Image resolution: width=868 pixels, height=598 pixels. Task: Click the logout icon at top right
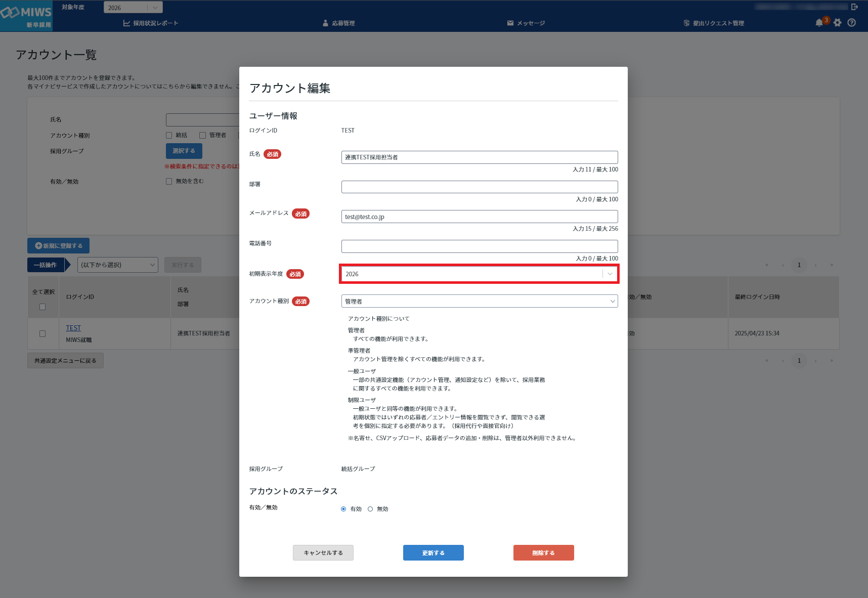coord(854,7)
